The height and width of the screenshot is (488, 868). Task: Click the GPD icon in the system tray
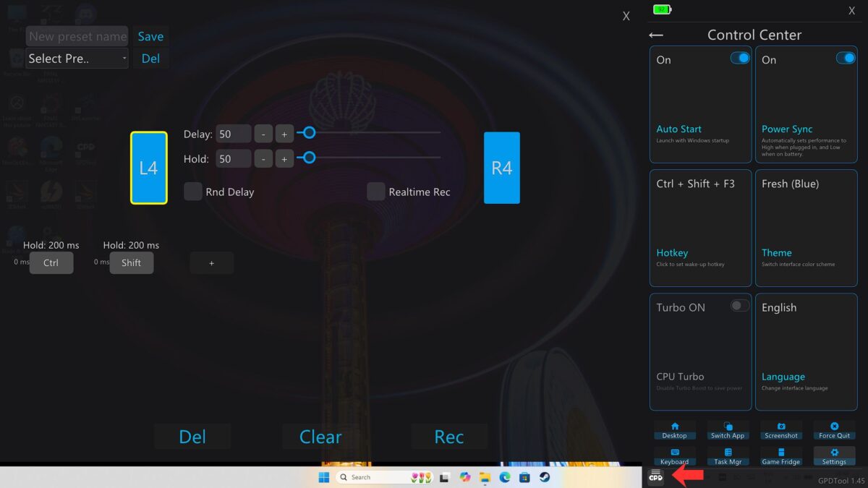655,476
